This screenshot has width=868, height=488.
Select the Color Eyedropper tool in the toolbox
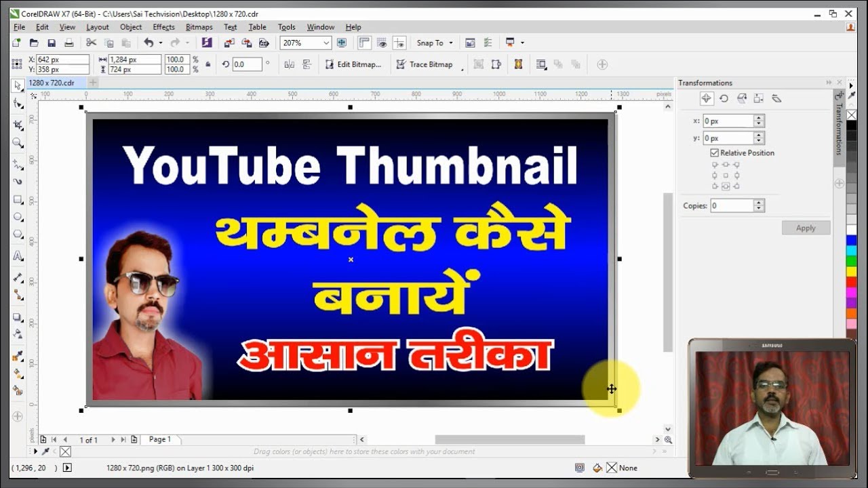pos(18,356)
